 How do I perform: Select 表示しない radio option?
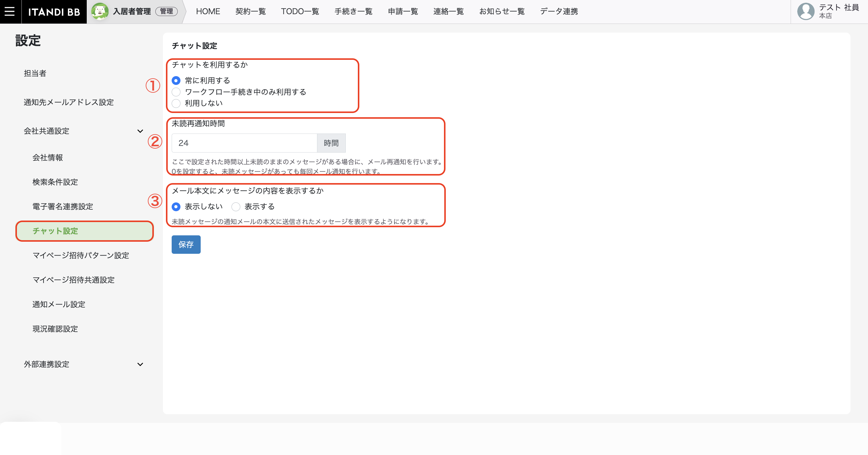[176, 206]
